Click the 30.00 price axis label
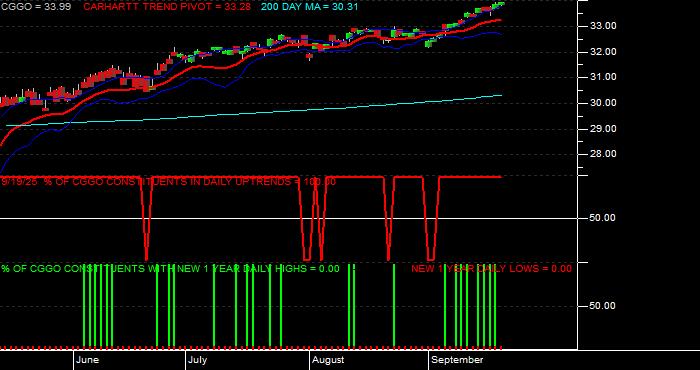Viewport: 700px width, 370px height. pos(603,103)
